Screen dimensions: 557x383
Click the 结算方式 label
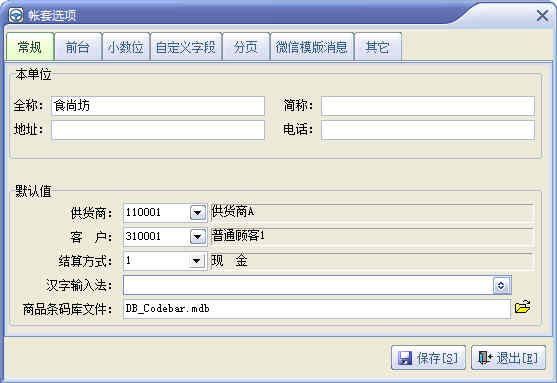[85, 261]
